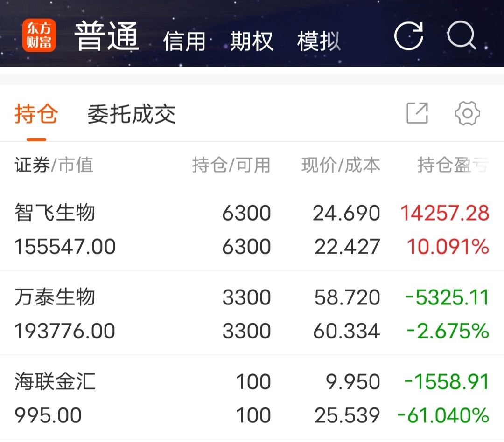Tap current price 9.950
Image resolution: width=504 pixels, height=442 pixels.
(x=353, y=381)
